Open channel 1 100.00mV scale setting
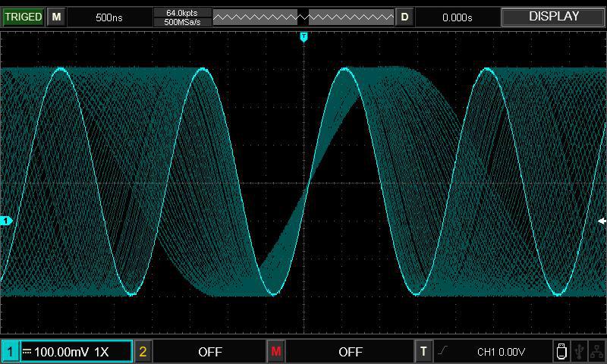The image size is (607, 364). pos(76,352)
